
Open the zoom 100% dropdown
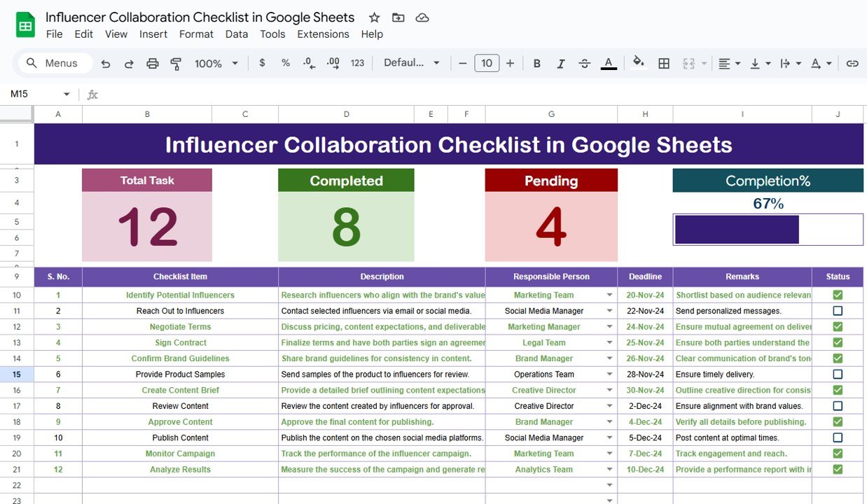216,64
